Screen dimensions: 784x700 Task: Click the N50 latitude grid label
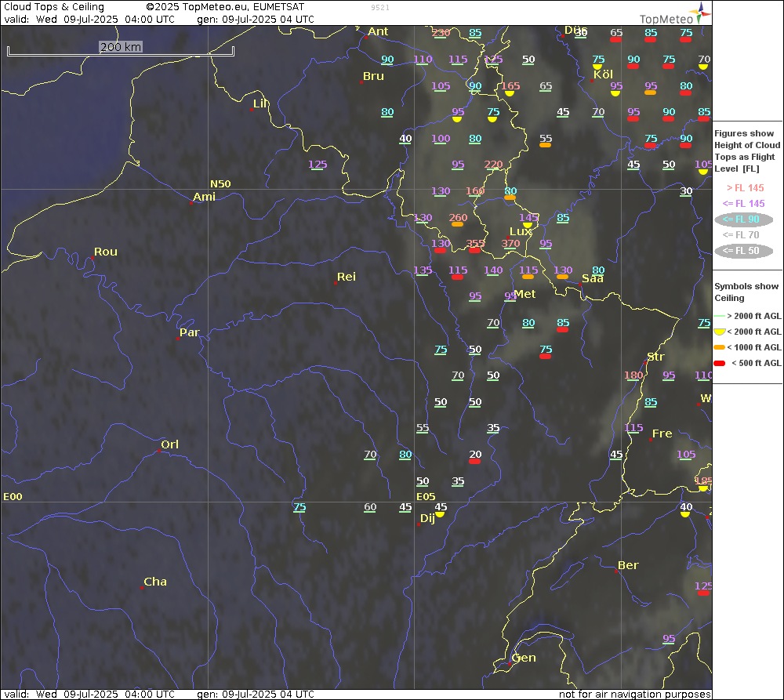(x=220, y=184)
